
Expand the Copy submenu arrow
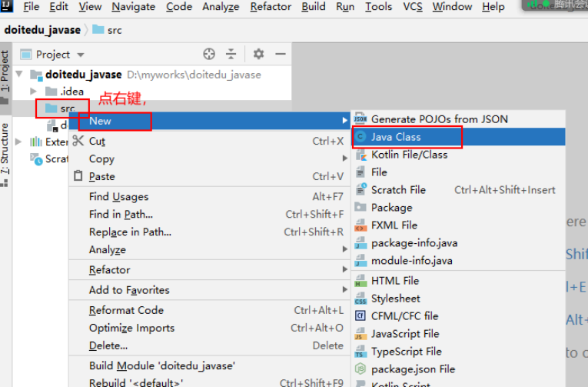(344, 158)
